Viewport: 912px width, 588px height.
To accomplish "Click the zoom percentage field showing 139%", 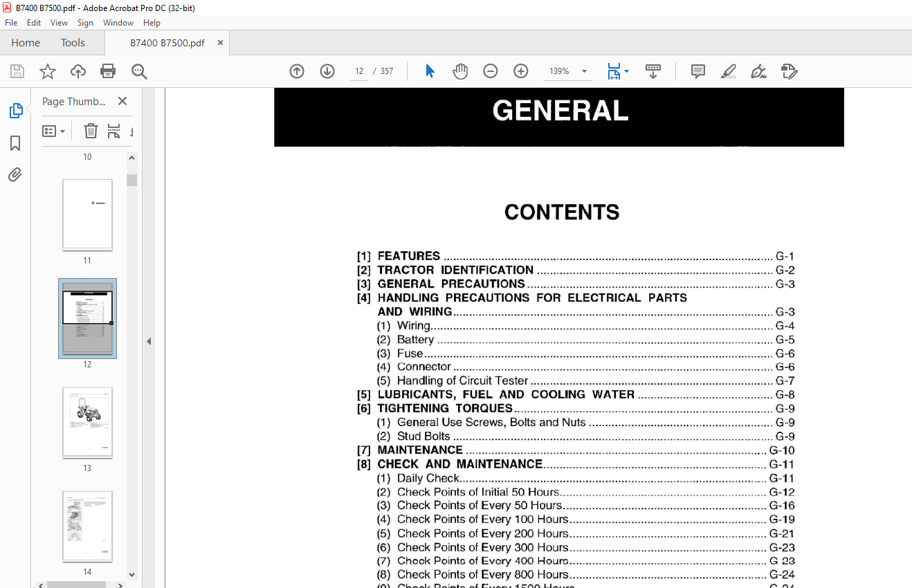I will 559,71.
